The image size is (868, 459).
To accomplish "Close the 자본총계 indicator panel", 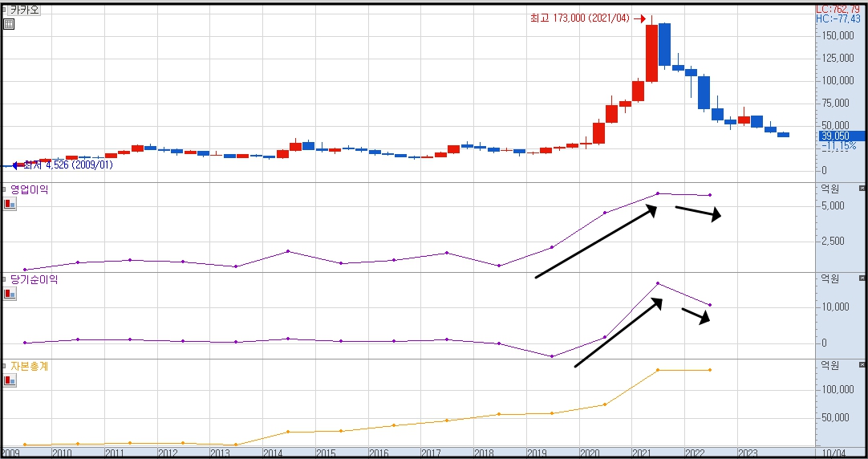I will click(x=862, y=365).
